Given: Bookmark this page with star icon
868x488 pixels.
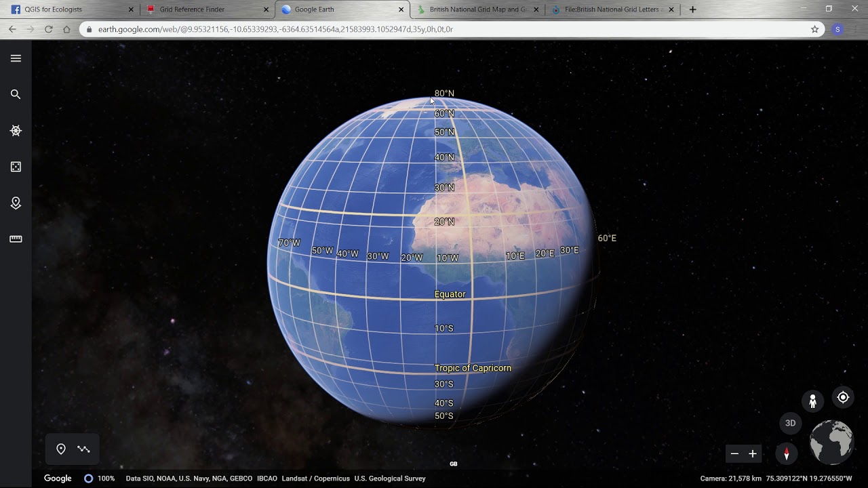Looking at the screenshot, I should point(814,29).
